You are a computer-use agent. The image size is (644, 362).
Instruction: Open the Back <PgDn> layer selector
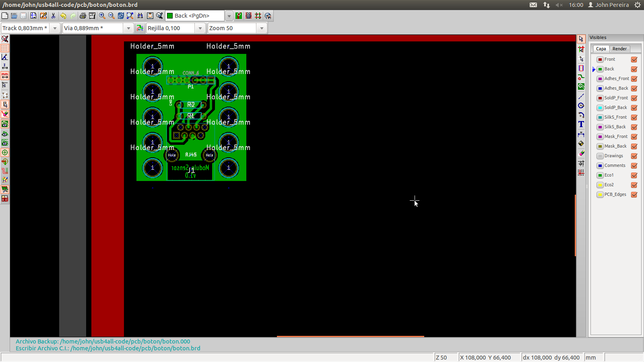coord(229,16)
